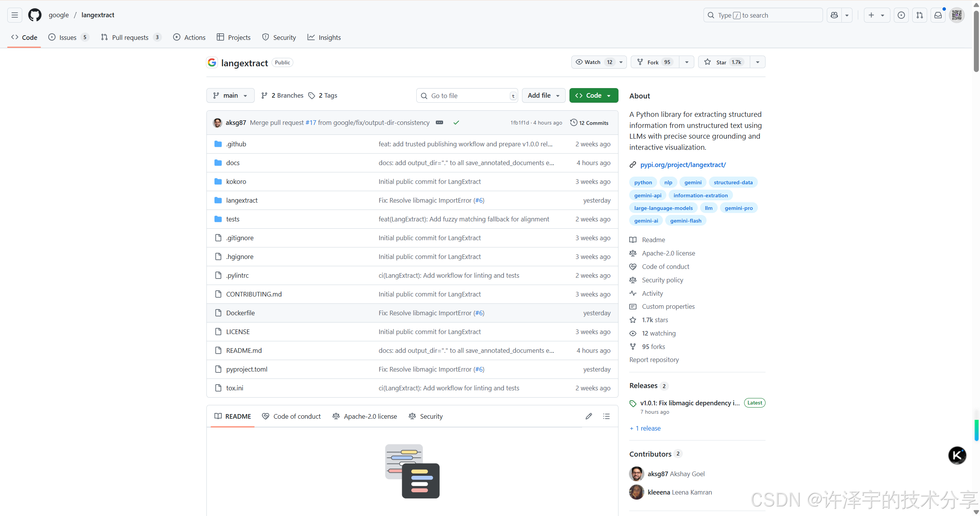Open pull requests icon in header
The image size is (980, 516).
point(919,15)
